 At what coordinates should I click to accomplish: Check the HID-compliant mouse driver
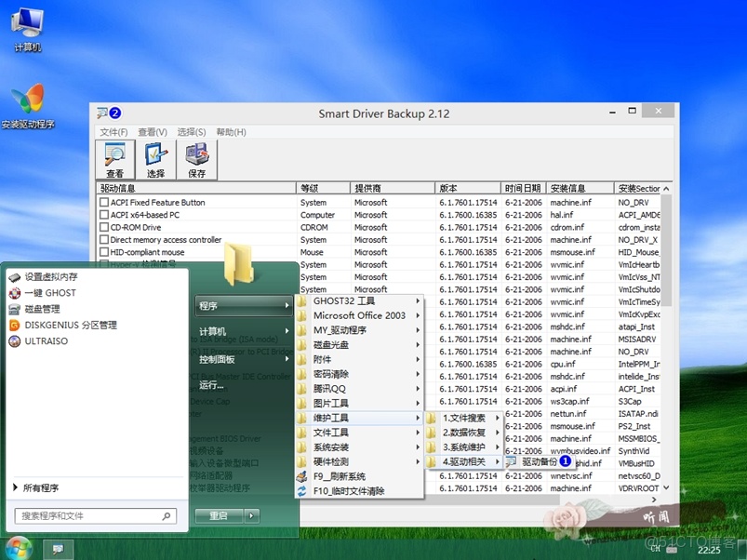coord(103,252)
